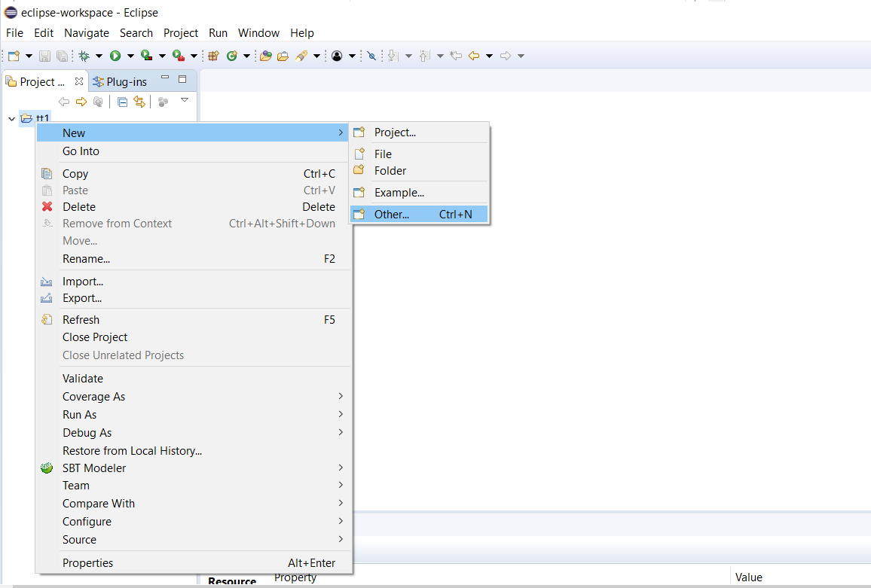
Task: Expand the SBT Modeler submenu
Action: pos(193,468)
